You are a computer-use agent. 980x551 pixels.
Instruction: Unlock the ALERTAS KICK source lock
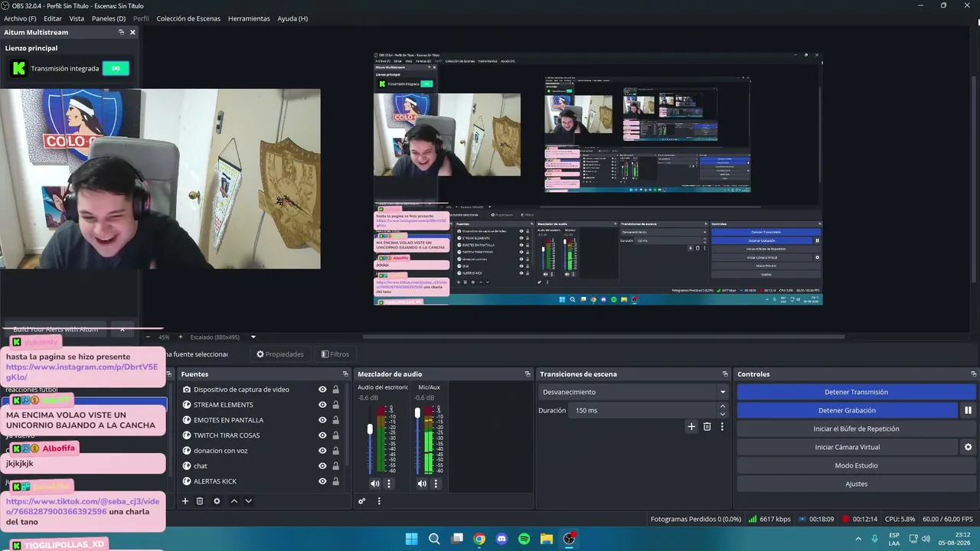point(335,481)
